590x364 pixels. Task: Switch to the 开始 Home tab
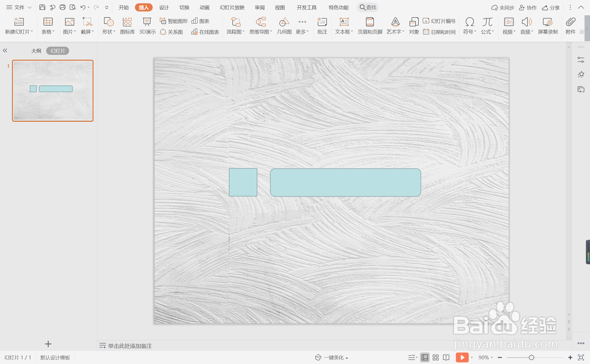coord(123,7)
